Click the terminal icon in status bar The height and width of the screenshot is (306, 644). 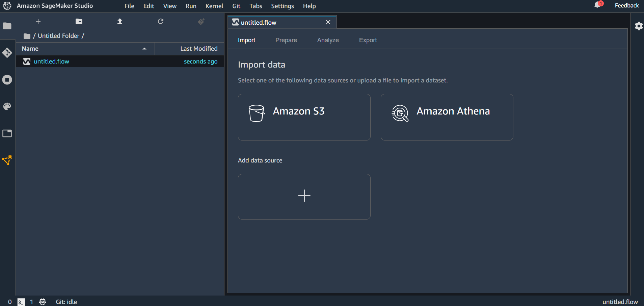(x=21, y=302)
